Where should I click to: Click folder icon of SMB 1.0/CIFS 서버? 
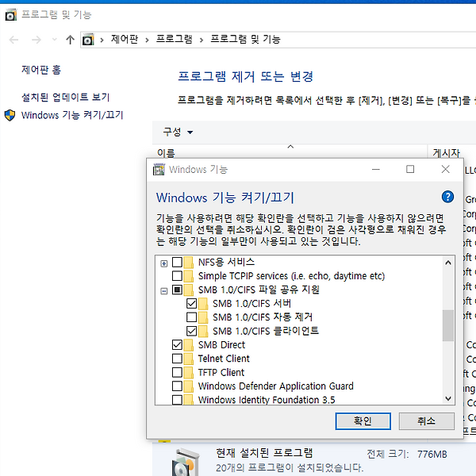tap(203, 303)
